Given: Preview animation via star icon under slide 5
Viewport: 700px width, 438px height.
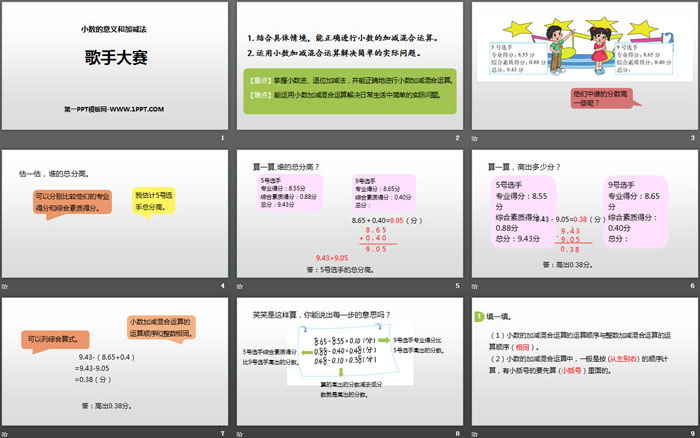Looking at the screenshot, I should pyautogui.click(x=240, y=286).
